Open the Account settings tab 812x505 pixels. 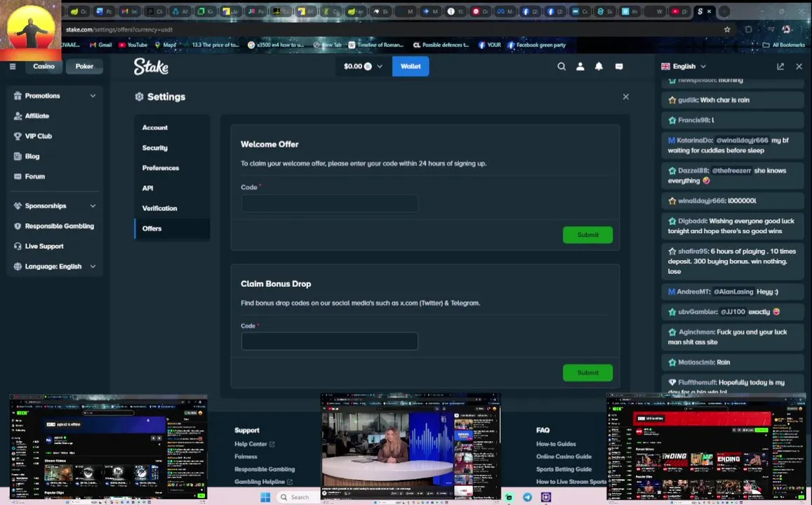pyautogui.click(x=172, y=127)
